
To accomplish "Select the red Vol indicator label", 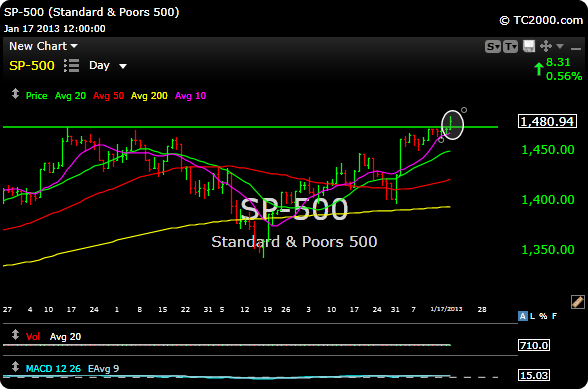I will (33, 336).
